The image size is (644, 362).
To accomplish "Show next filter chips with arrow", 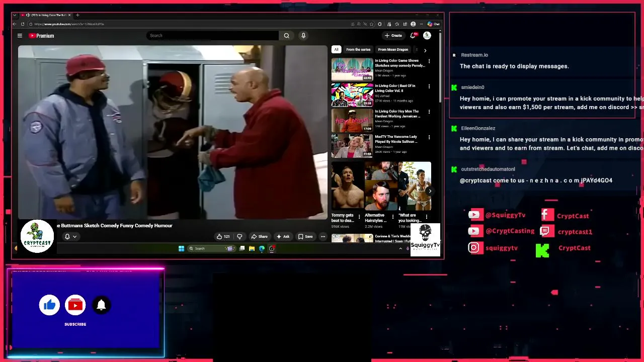I will point(425,50).
